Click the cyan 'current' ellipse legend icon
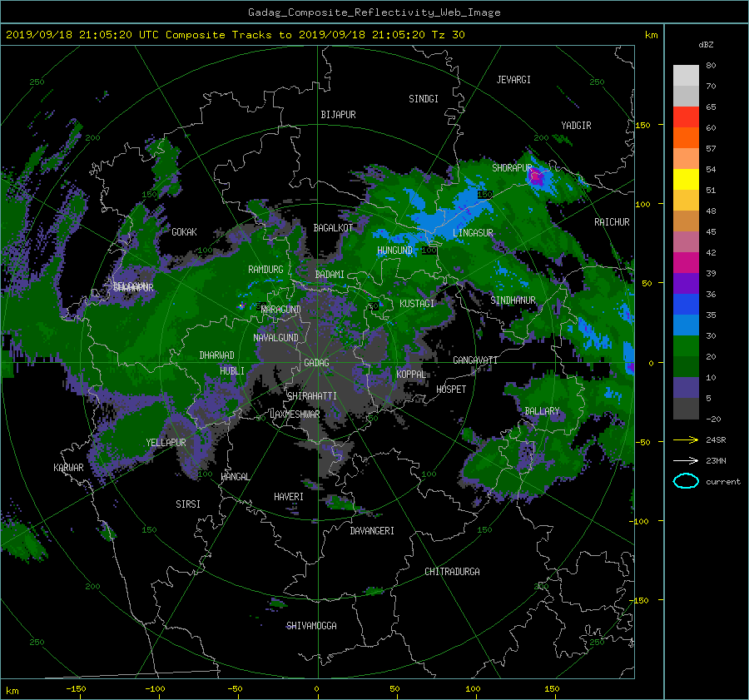This screenshot has width=749, height=700. 686,481
